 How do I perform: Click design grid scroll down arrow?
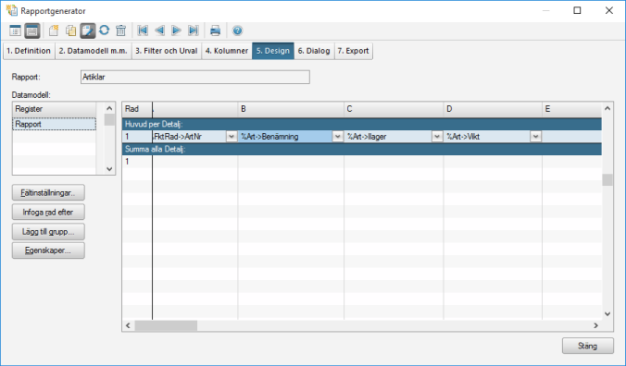(x=607, y=314)
